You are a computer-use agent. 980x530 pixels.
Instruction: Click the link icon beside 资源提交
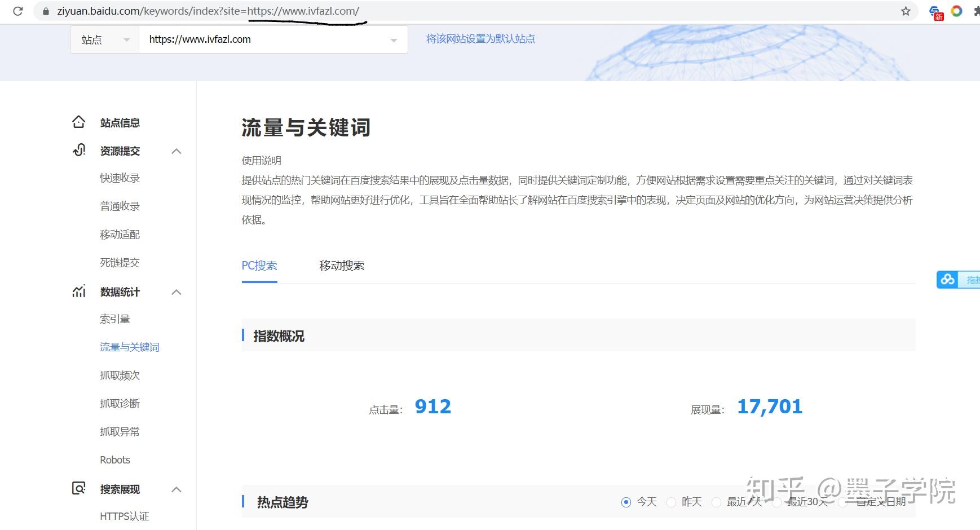[x=79, y=150]
